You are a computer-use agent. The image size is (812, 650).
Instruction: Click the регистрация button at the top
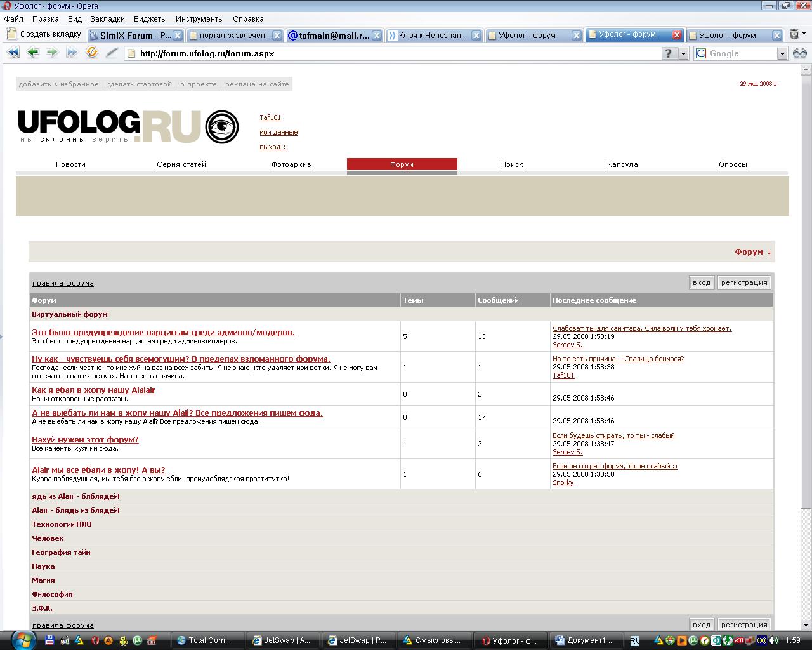tap(744, 283)
